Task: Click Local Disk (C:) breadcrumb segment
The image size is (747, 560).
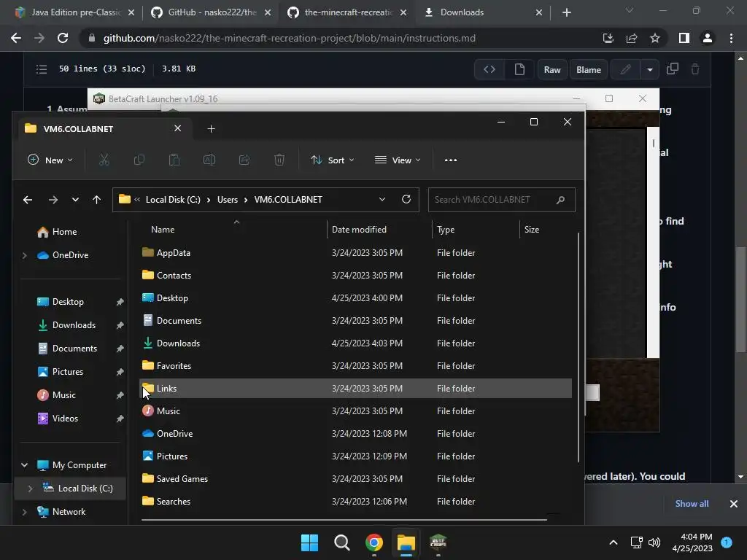Action: pos(173,200)
